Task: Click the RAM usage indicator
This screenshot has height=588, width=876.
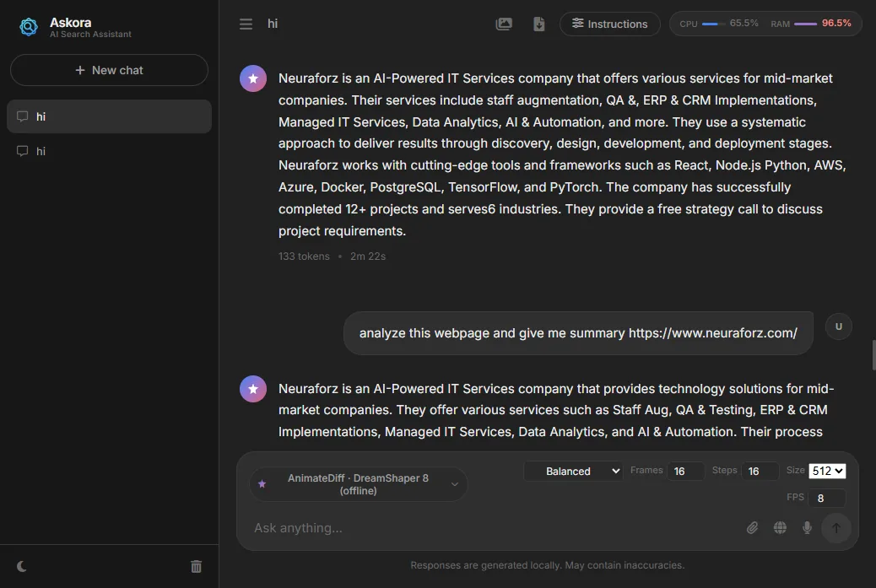Action: (811, 24)
